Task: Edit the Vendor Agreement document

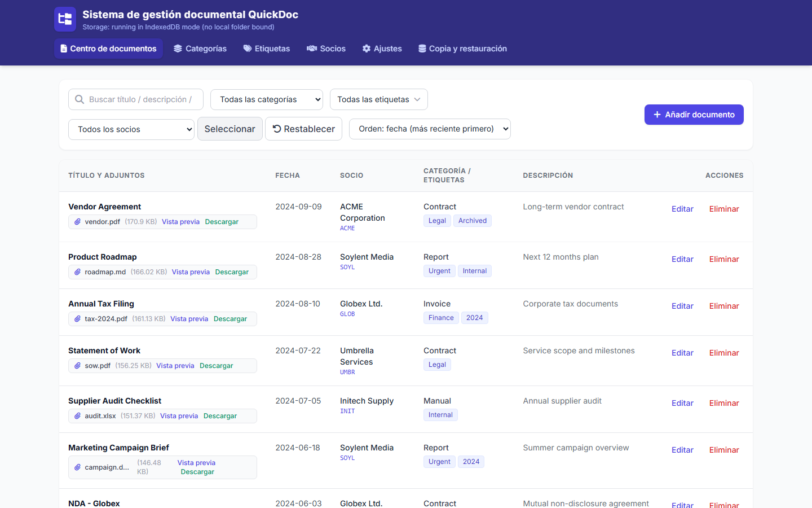Action: tap(682, 209)
